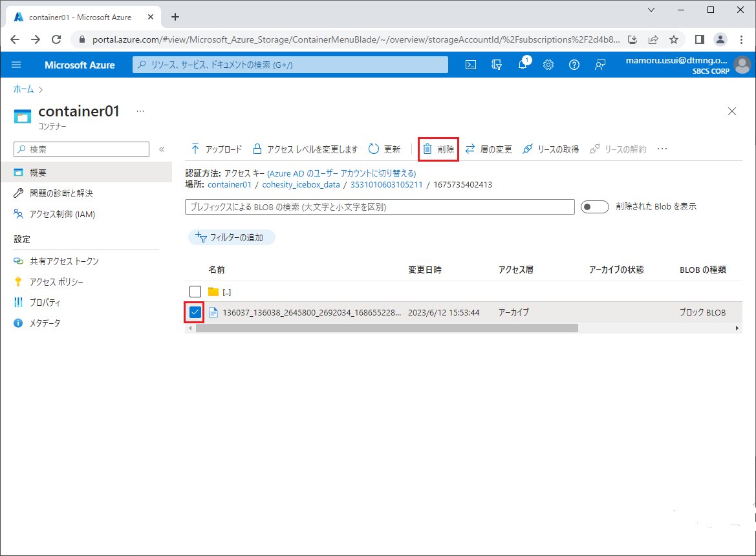The width and height of the screenshot is (756, 556).
Task: Focus the global Azure resource search box
Action: point(290,65)
